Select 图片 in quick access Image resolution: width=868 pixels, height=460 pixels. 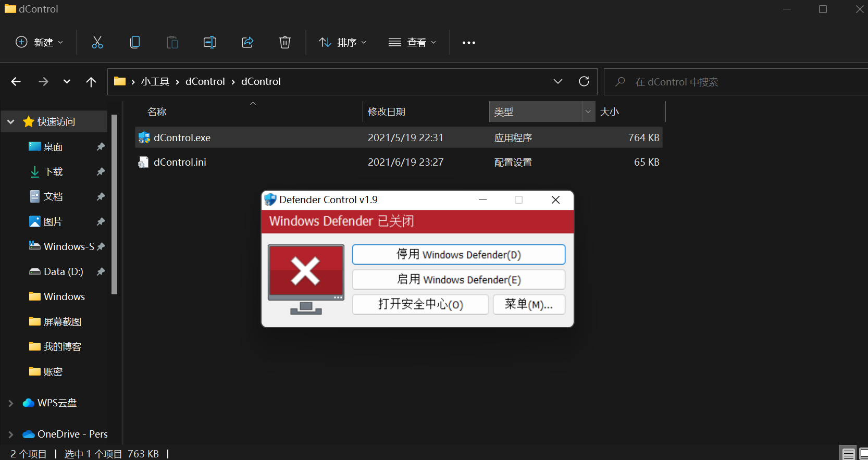(53, 222)
